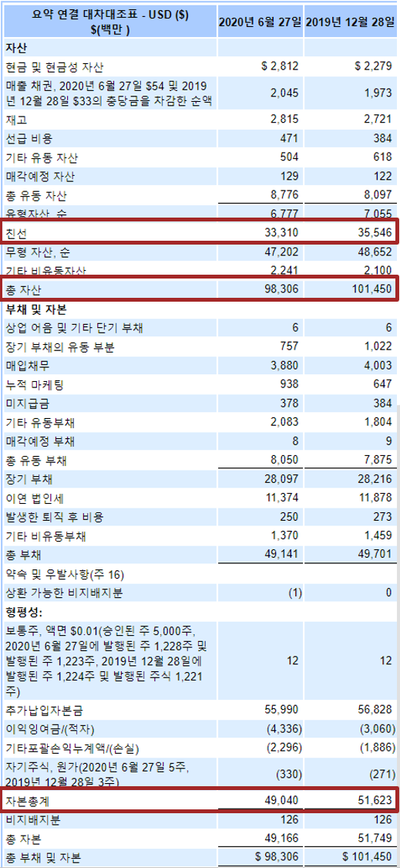Select the 8,050 total current liabilities value

coord(285,460)
